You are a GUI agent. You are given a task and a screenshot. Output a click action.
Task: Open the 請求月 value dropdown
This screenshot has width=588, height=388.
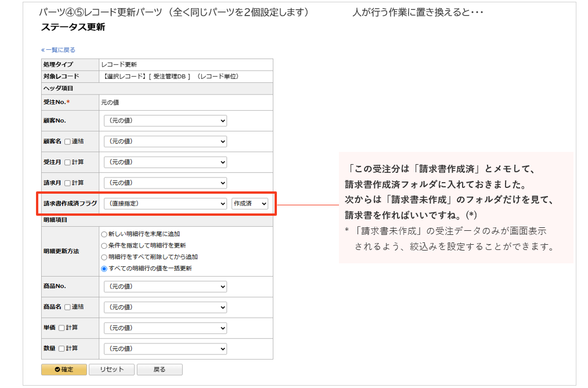click(x=164, y=183)
